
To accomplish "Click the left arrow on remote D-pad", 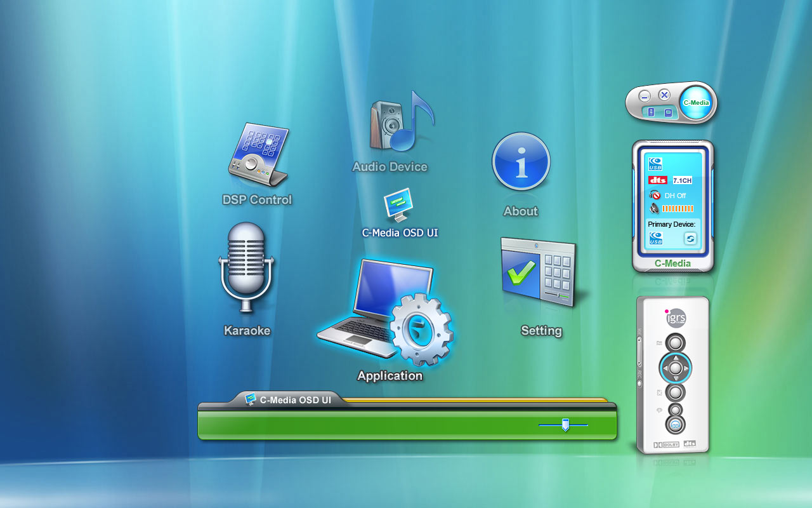I will (x=665, y=368).
